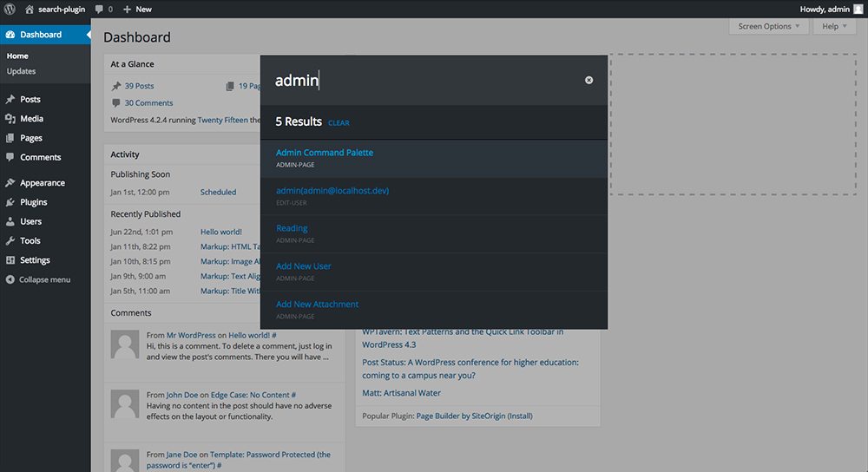Image resolution: width=868 pixels, height=472 pixels.
Task: Click the pages icon beside 19 Pages
Action: (230, 86)
